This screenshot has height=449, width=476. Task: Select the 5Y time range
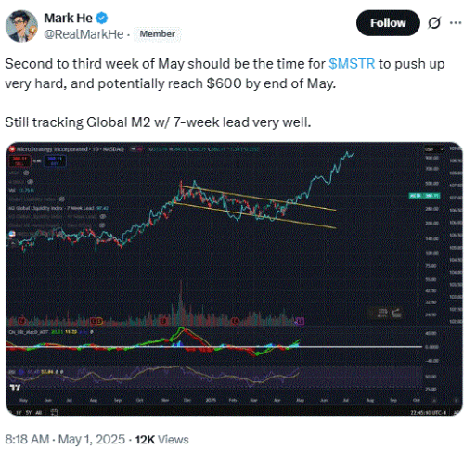pos(29,412)
